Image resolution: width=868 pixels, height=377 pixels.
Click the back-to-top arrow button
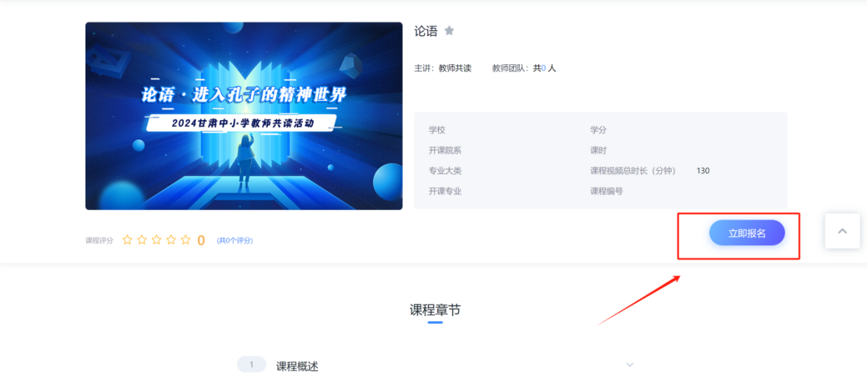coord(842,231)
